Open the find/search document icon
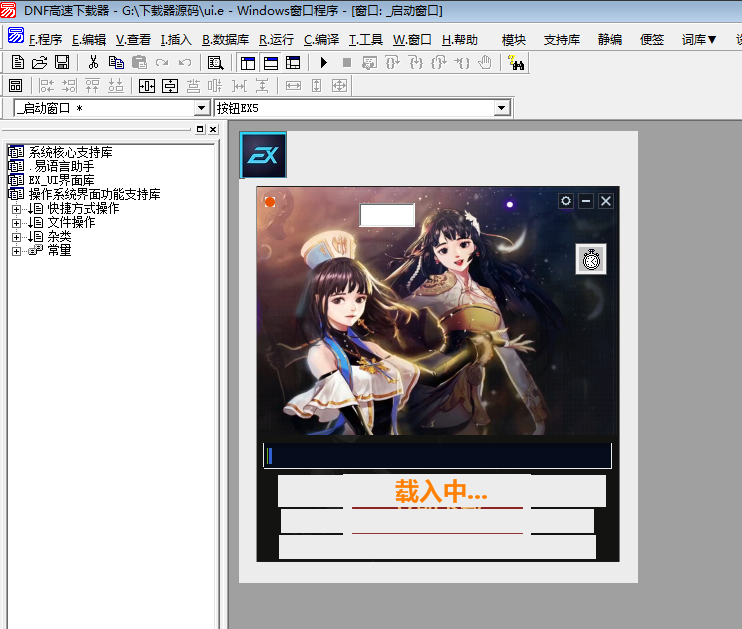 [215, 62]
